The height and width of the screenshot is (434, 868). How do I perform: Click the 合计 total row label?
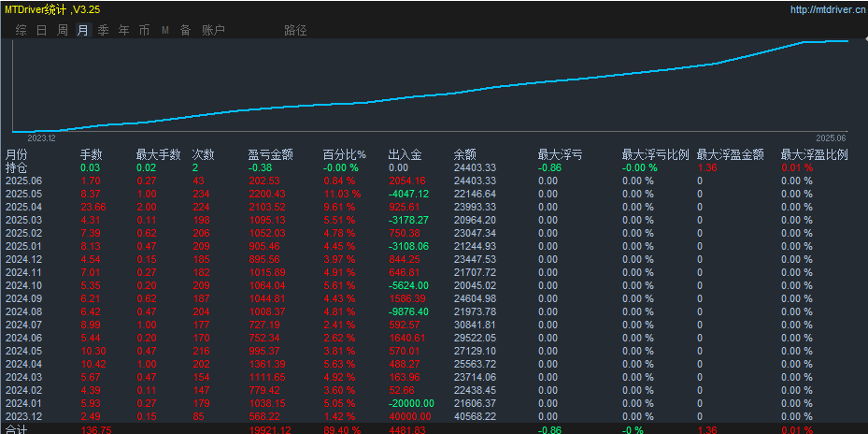[x=16, y=429]
